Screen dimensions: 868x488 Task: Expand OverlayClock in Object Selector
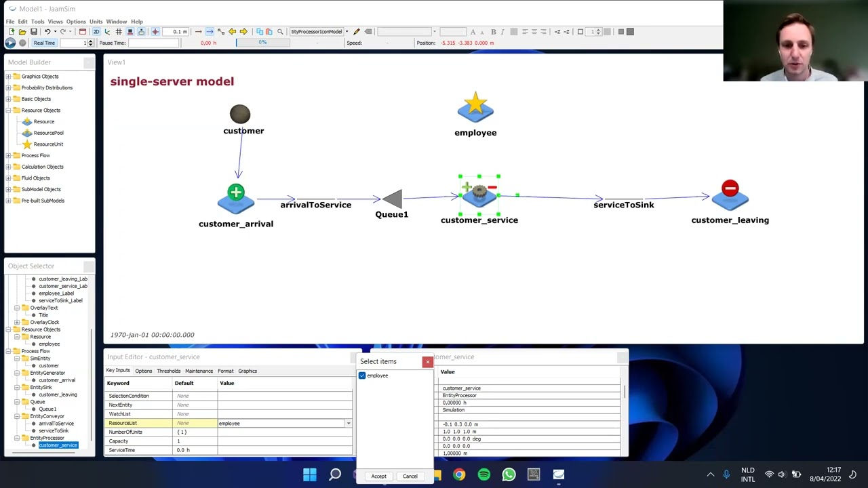[17, 322]
